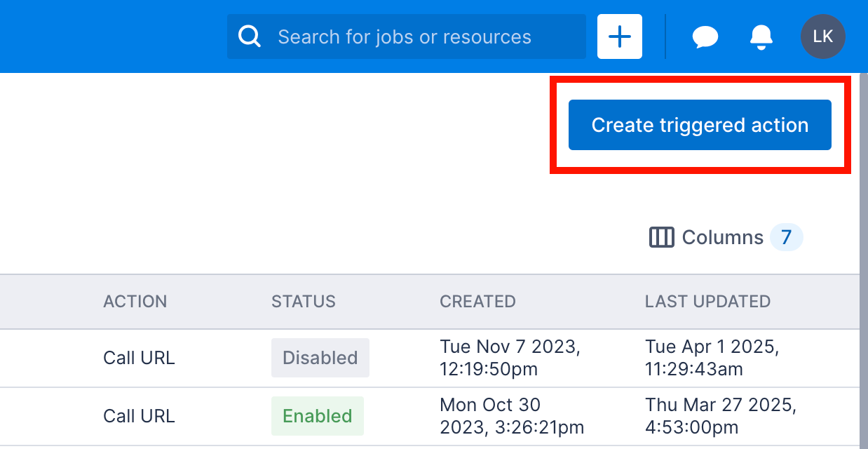This screenshot has height=449, width=868.
Task: Open notifications with the bell icon
Action: 761,36
